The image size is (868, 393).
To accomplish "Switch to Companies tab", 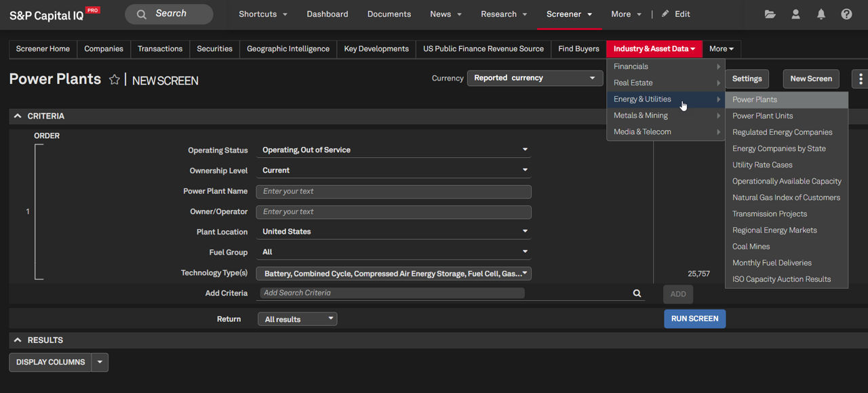I will coord(104,49).
